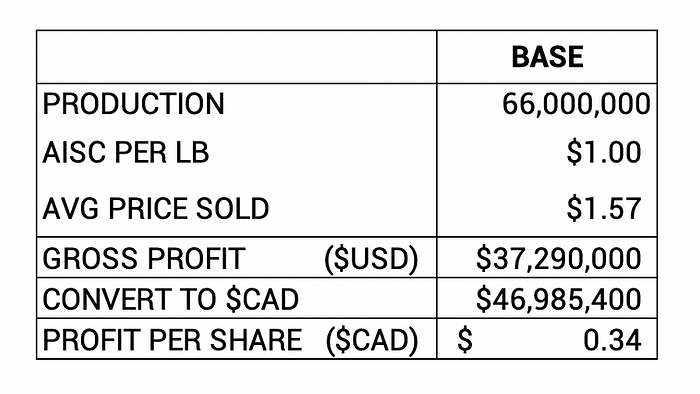Select the 66,000,000 production value
This screenshot has height=394, width=700.
pos(576,104)
